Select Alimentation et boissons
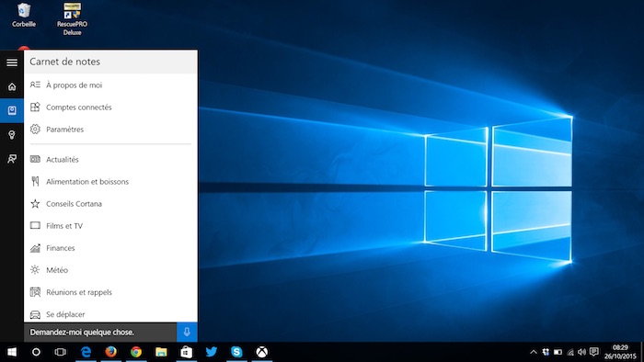This screenshot has width=644, height=362. [x=111, y=182]
